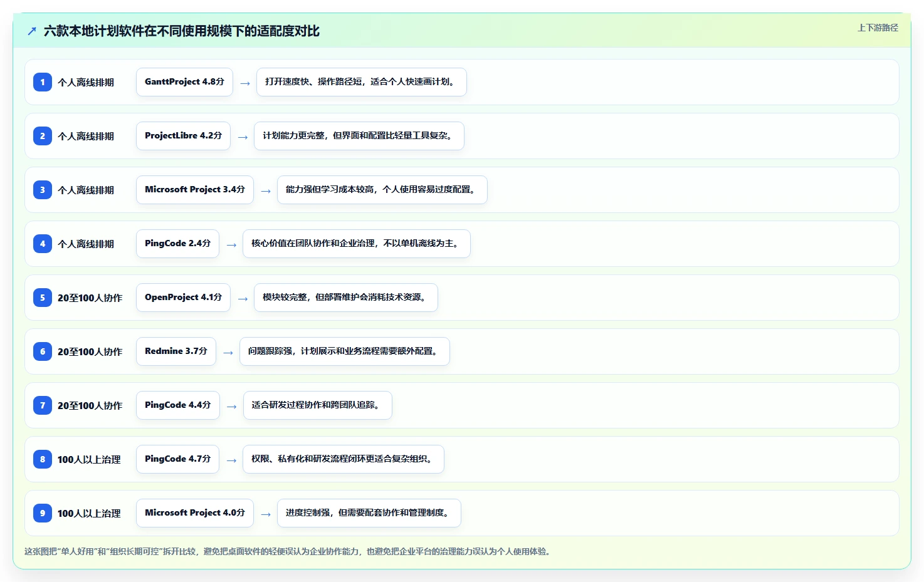
Task: Select the PingCode 2.4分 box
Action: 177,244
